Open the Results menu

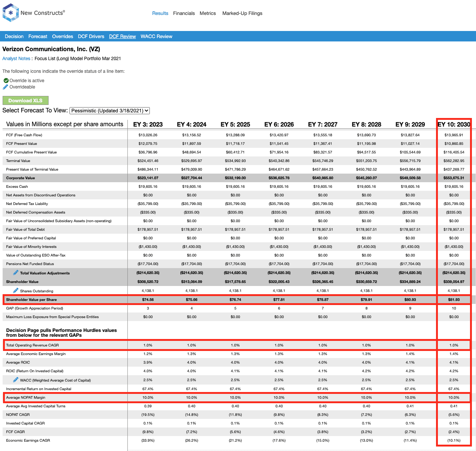point(160,13)
